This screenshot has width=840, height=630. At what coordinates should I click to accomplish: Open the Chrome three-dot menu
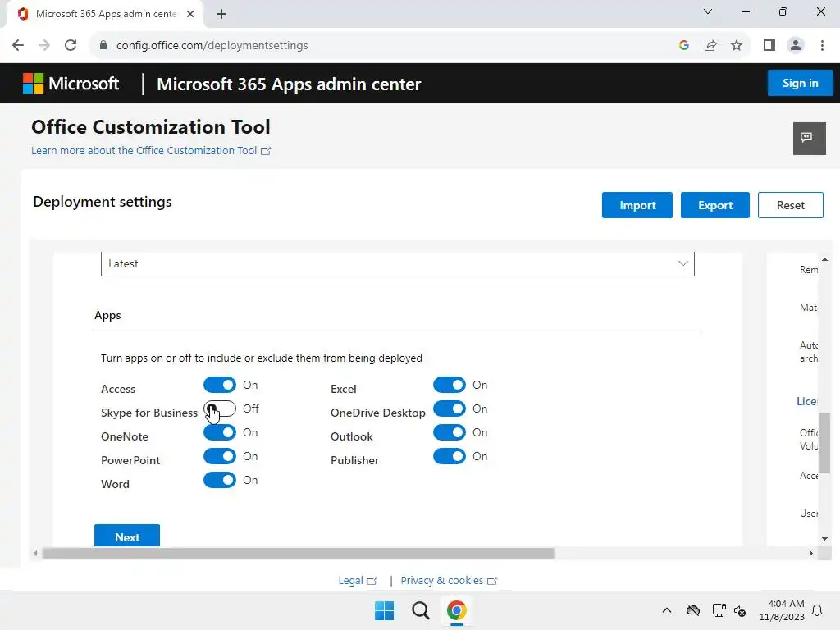click(822, 46)
